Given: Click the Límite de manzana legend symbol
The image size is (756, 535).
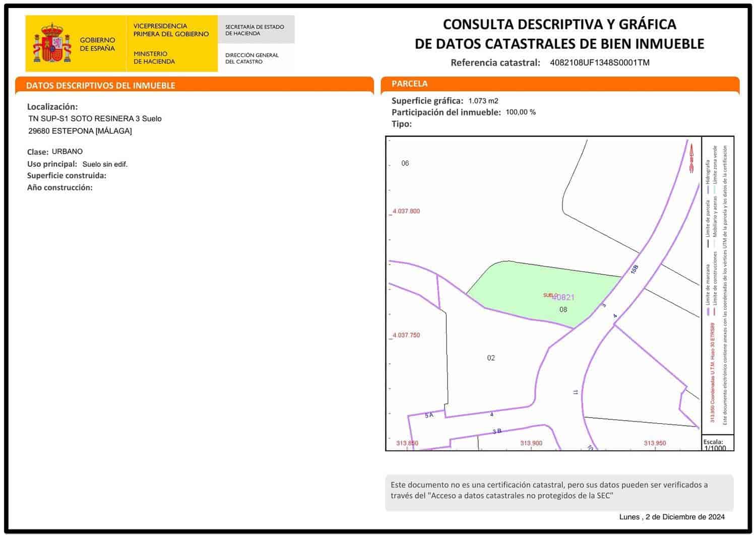Looking at the screenshot, I should coord(708,310).
